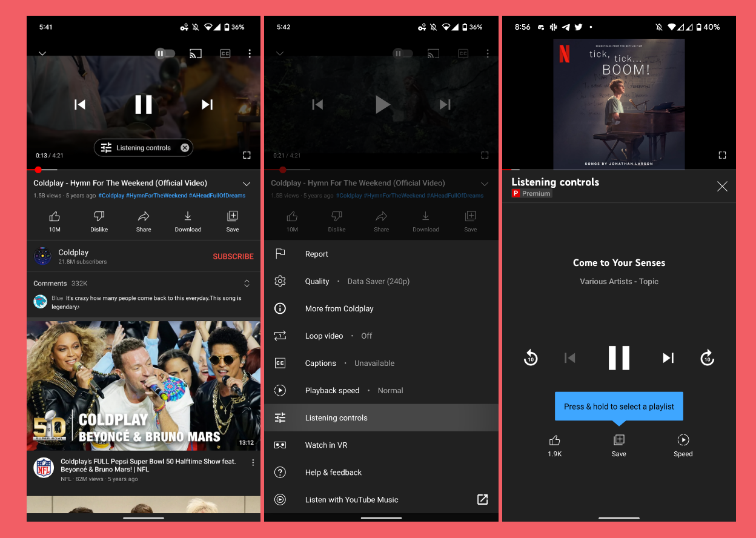The image size is (756, 538).
Task: Skip forward 10 seconds in Listening controls
Action: click(707, 358)
